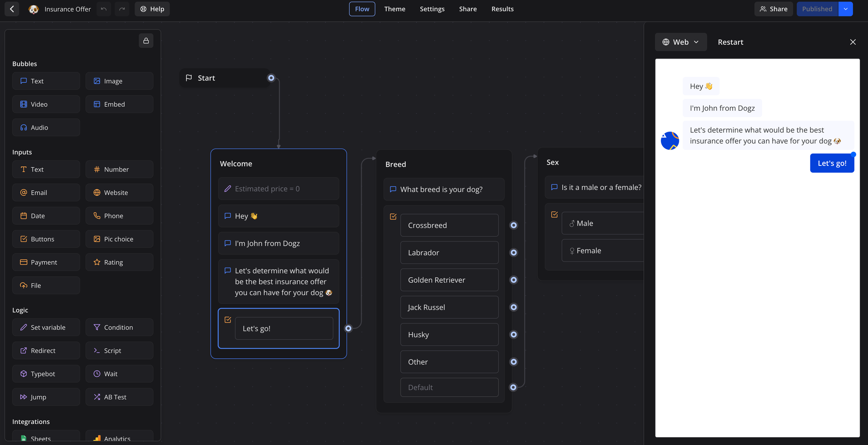This screenshot has height=445, width=868.
Task: Select the Rating input block
Action: coord(119,262)
